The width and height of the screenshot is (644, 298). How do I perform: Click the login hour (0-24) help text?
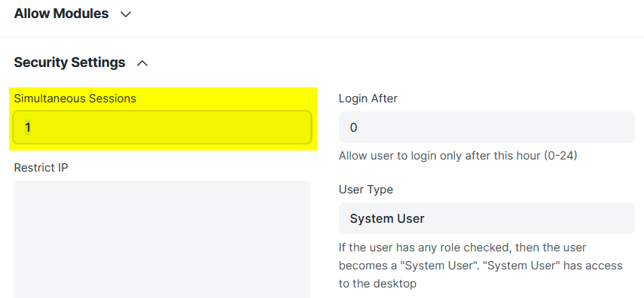pos(458,156)
